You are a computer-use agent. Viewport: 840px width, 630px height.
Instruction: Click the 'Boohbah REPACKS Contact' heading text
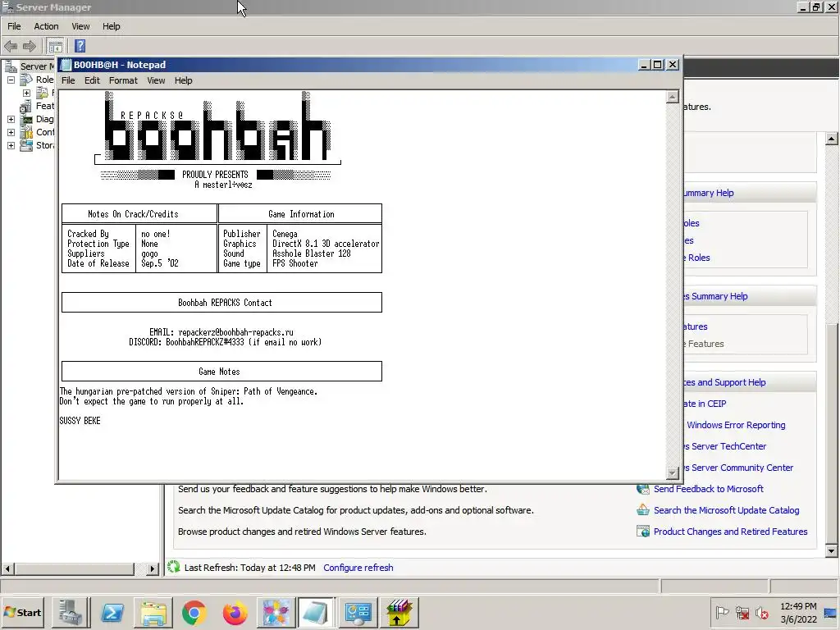tap(225, 303)
